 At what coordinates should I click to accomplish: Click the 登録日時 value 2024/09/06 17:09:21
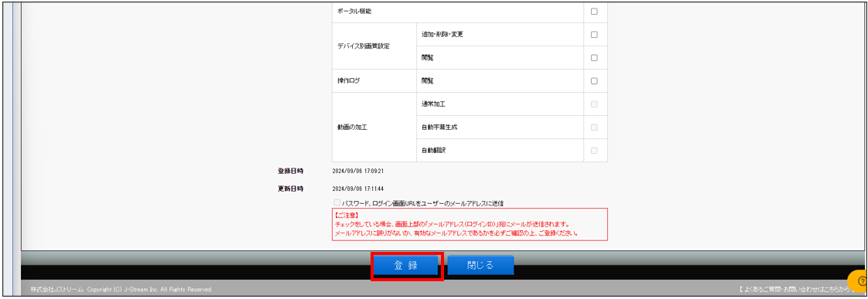click(x=358, y=171)
